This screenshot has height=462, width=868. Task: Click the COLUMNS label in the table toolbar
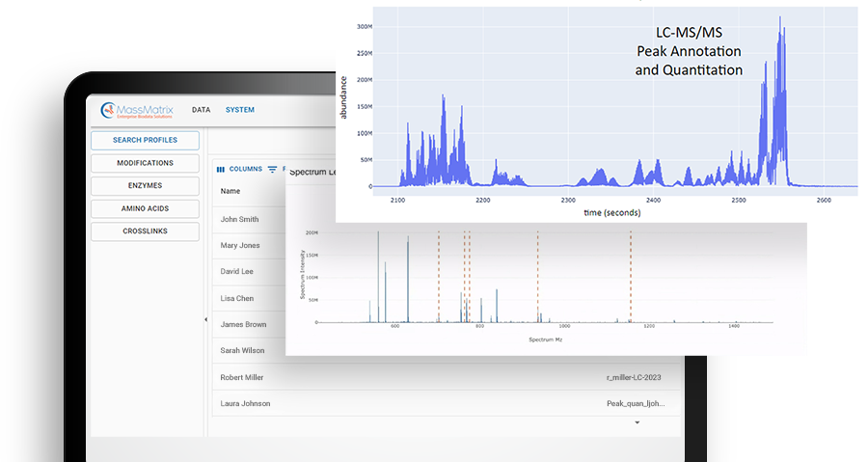point(245,169)
